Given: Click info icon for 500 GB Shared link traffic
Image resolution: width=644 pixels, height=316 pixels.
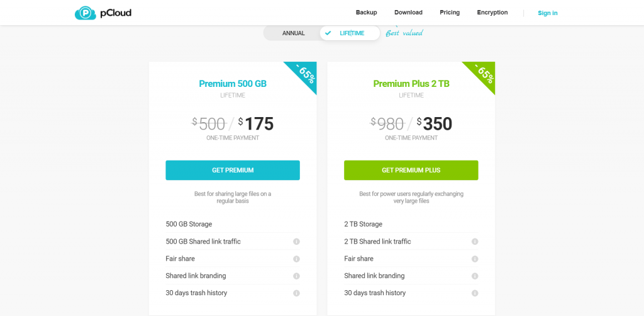Looking at the screenshot, I should pos(296,242).
